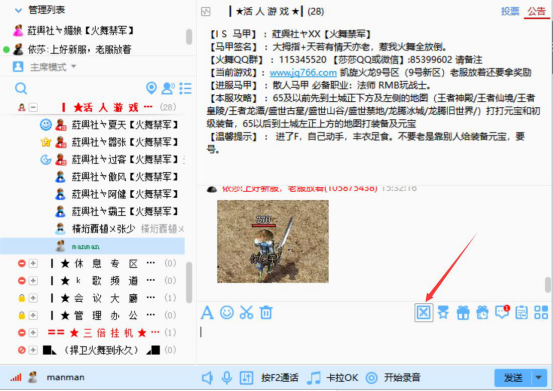Select user 莊興社ヤ傲风 in channel list

click(124, 177)
